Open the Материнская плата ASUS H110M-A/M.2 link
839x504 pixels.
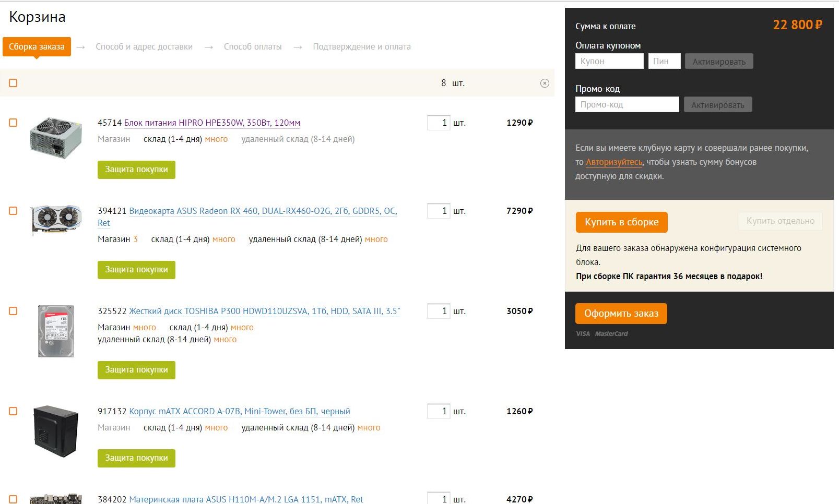[246, 499]
